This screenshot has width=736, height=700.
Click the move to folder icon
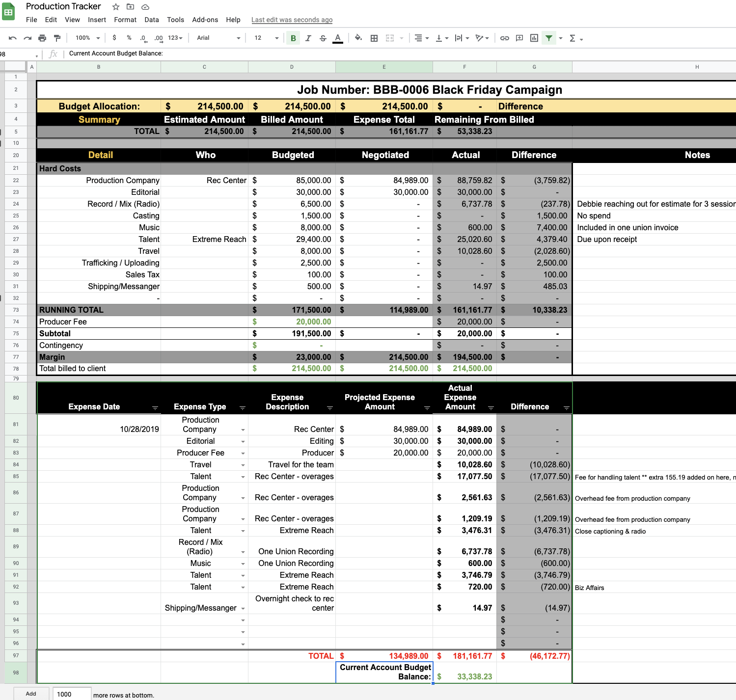[x=130, y=7]
